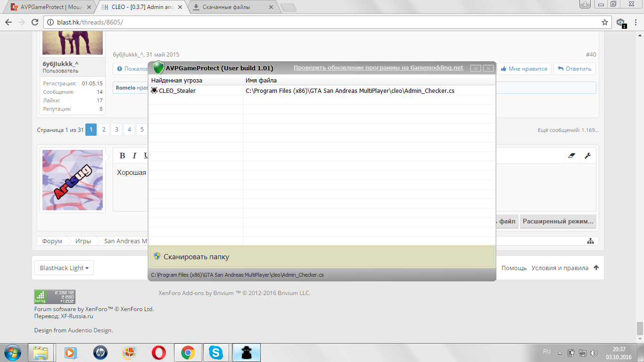Open the black hat app on the taskbar

[247, 353]
